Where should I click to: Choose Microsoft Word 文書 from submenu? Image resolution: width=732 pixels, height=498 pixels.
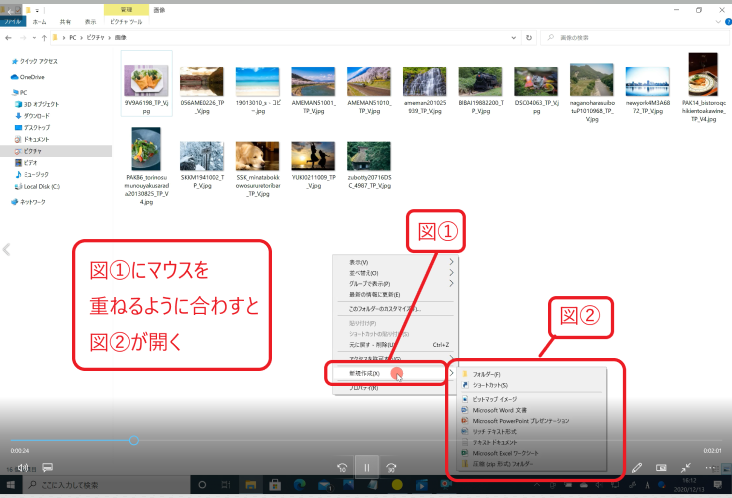coord(508,410)
